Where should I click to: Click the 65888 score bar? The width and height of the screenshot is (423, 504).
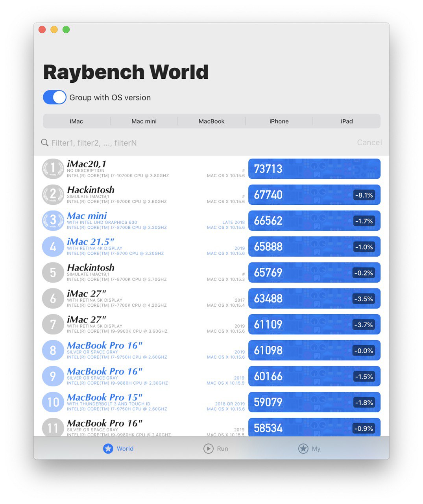pyautogui.click(x=314, y=247)
